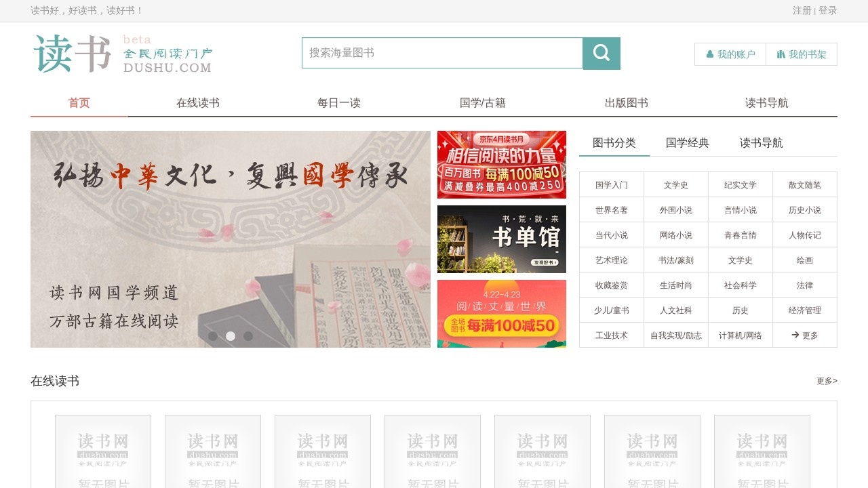This screenshot has width=868, height=488.
Task: Click the magnifier search button
Action: point(601,54)
